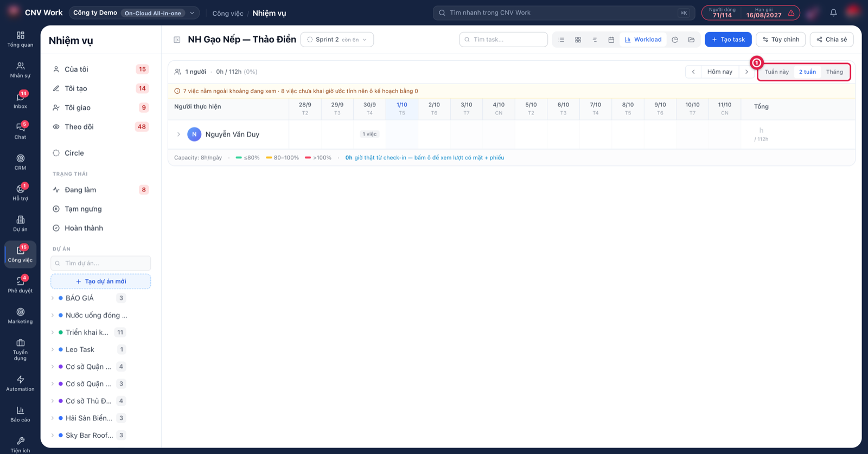Open Dự án module in sidebar
Viewport: 868px width, 454px height.
coord(20,223)
